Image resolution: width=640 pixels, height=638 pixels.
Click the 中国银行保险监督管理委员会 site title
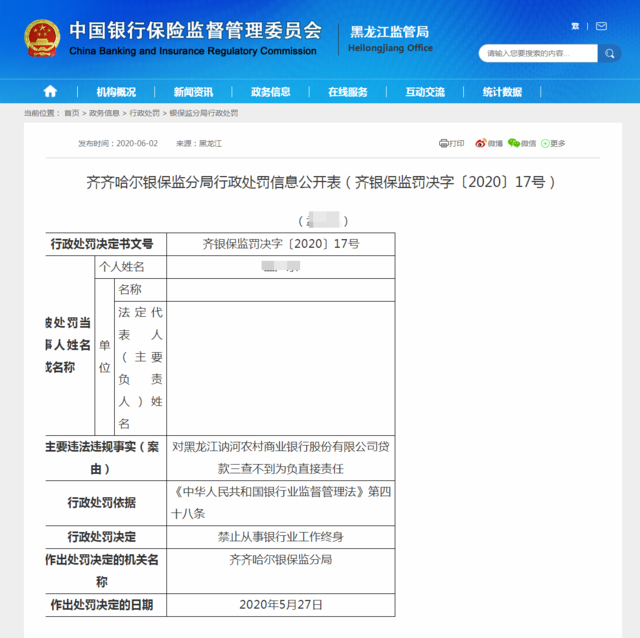195,30
